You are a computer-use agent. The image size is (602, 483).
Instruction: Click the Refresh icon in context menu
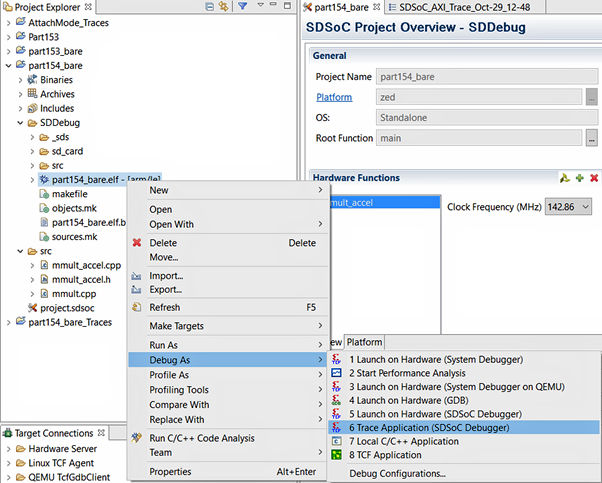click(137, 307)
